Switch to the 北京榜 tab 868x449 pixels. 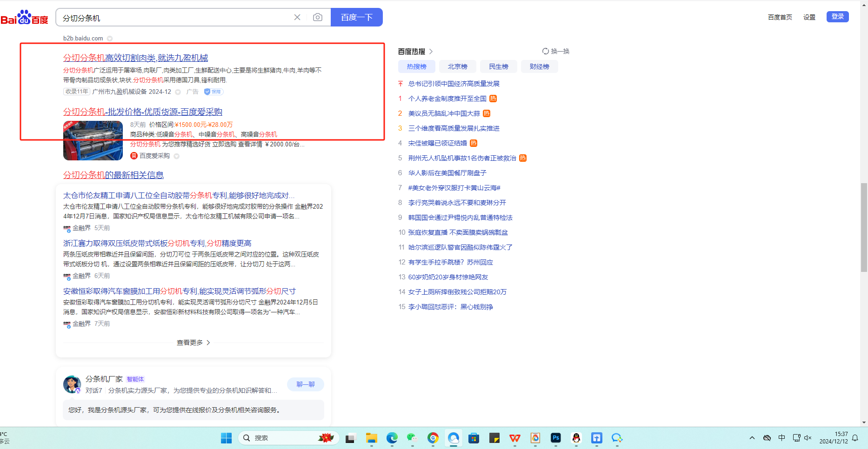[x=457, y=66]
